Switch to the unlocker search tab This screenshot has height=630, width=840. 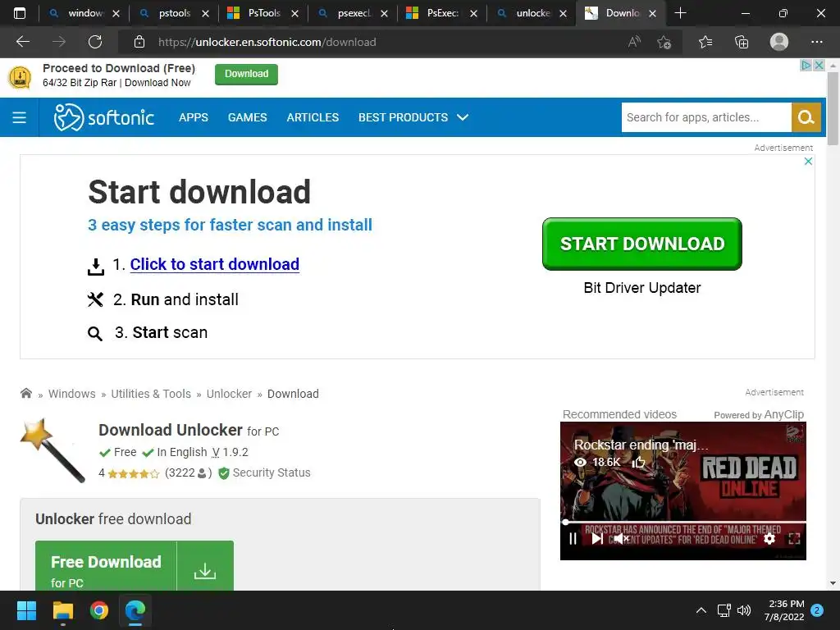coord(532,13)
